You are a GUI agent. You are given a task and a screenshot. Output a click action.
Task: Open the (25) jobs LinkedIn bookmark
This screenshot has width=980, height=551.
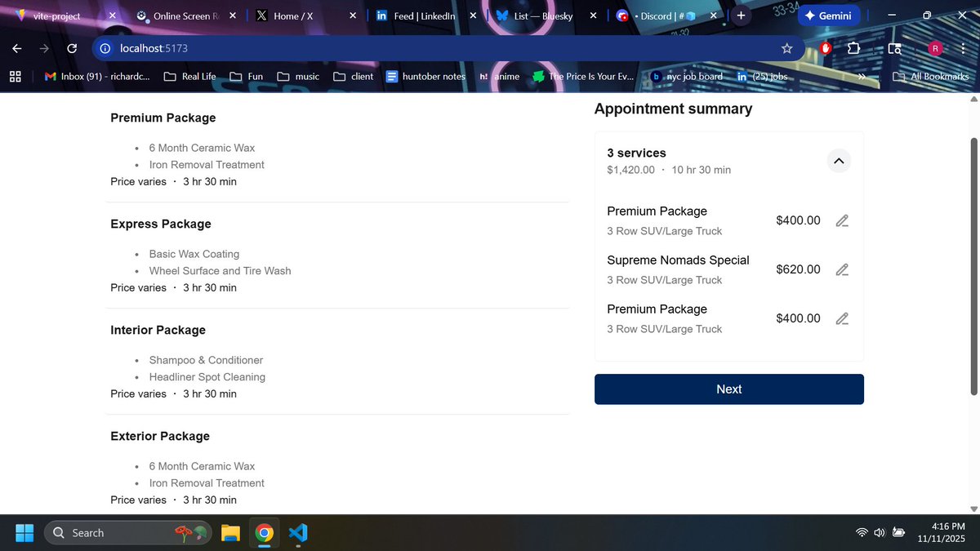762,76
